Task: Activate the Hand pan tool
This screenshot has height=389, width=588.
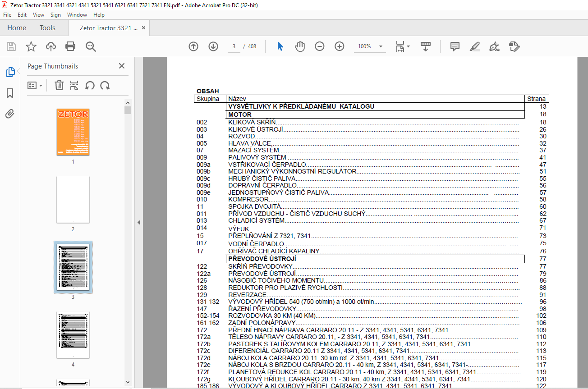Action: [300, 46]
